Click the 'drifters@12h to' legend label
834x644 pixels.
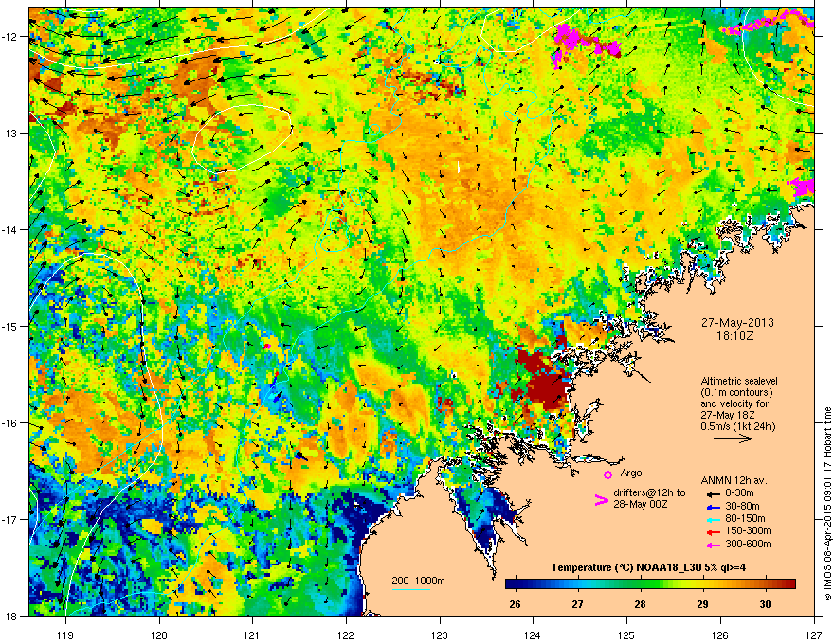click(649, 492)
